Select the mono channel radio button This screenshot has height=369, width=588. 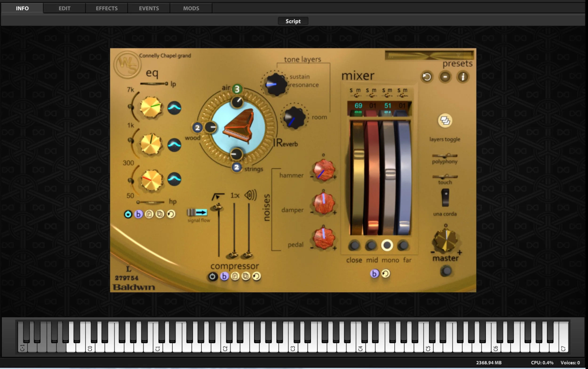tap(387, 245)
